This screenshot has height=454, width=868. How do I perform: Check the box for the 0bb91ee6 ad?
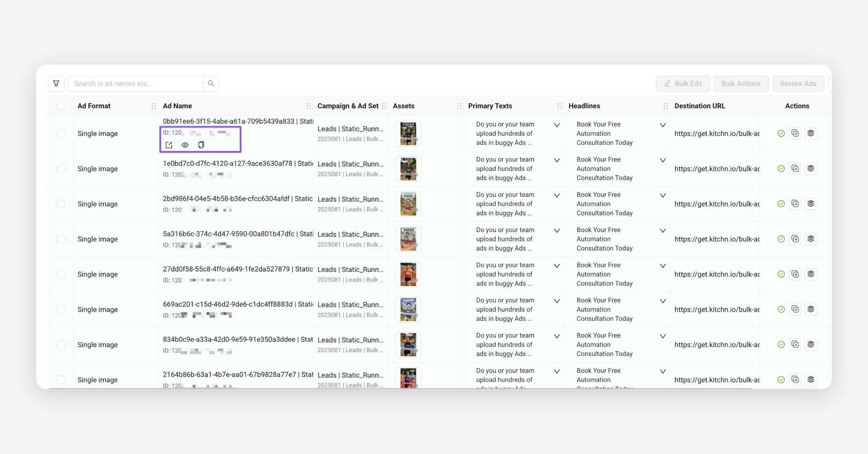point(61,134)
